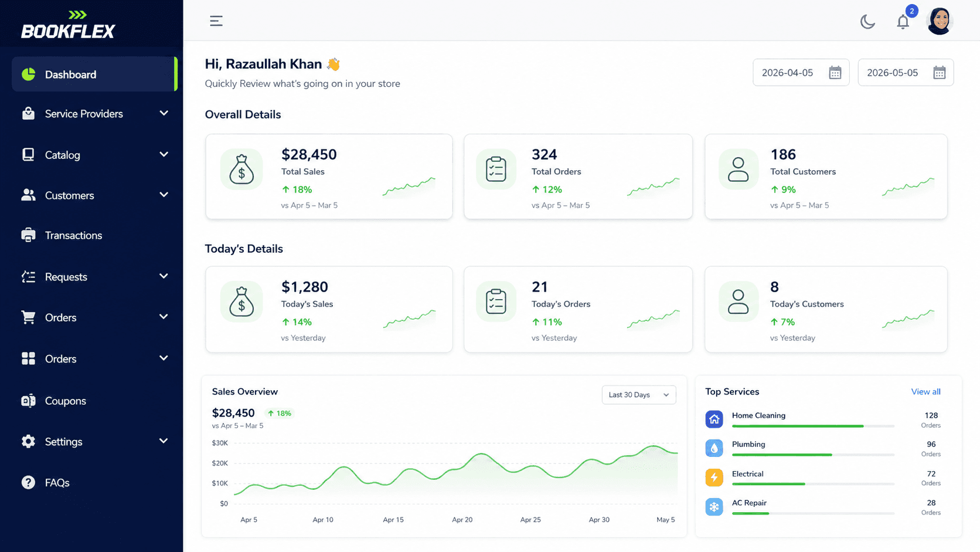
Task: Expand the Customers menu chevron
Action: pyautogui.click(x=164, y=195)
